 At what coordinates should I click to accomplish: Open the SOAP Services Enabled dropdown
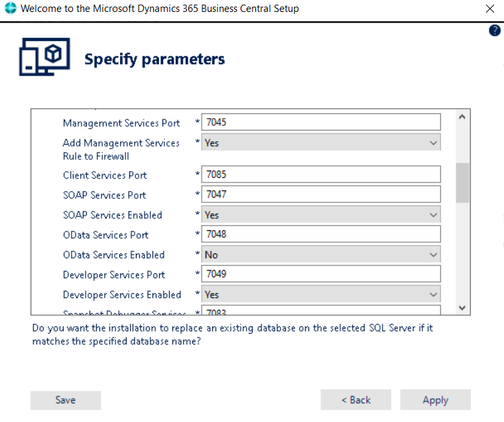click(x=321, y=214)
